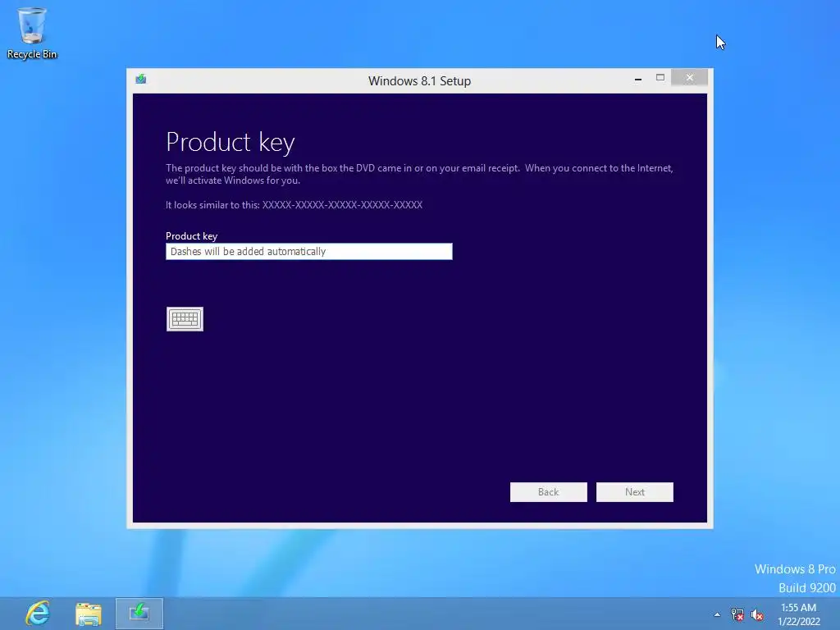Open the taskbar clock showing 1:55 AM
840x630 pixels.
coord(799,614)
